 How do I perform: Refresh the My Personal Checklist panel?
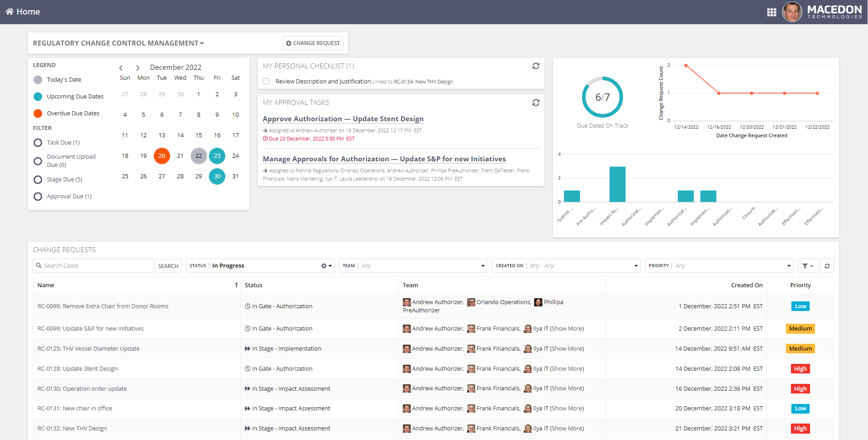535,66
